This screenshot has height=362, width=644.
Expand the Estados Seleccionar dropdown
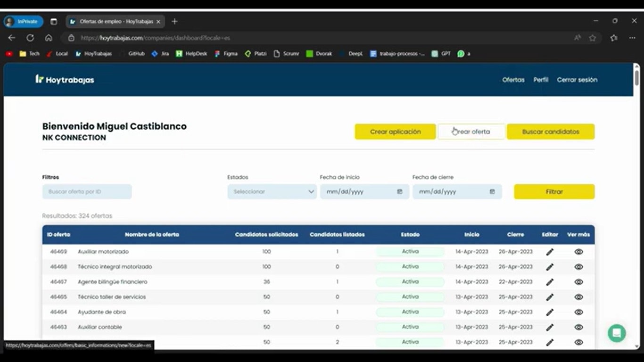tap(272, 192)
